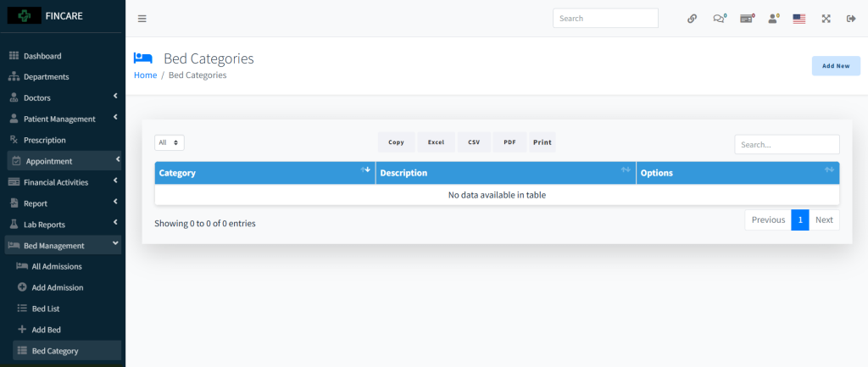Open Bed List in sidebar
This screenshot has width=868, height=367.
coord(45,309)
